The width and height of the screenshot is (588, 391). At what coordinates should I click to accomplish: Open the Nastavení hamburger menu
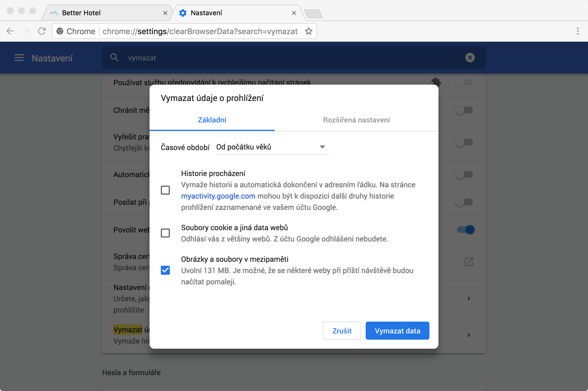pyautogui.click(x=19, y=58)
